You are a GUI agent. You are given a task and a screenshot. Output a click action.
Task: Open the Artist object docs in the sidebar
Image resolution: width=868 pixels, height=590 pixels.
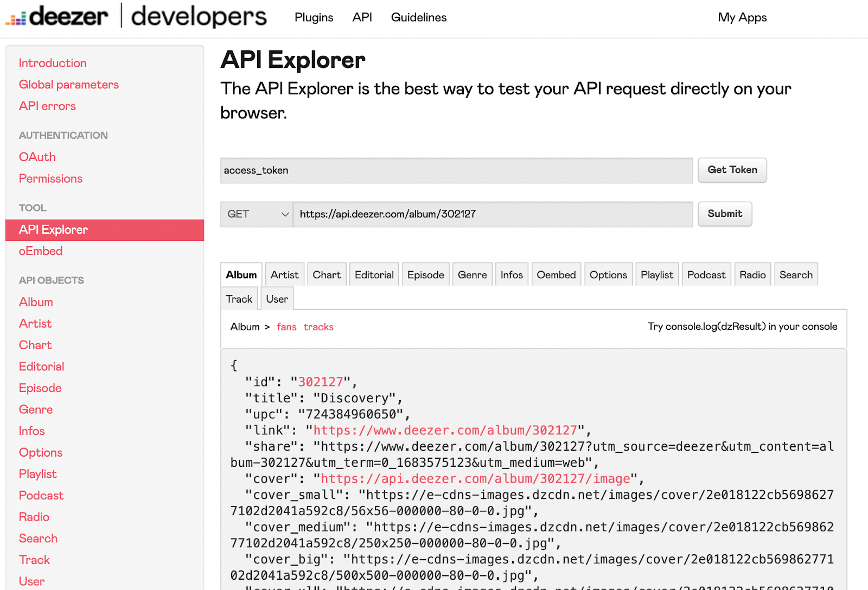[35, 324]
